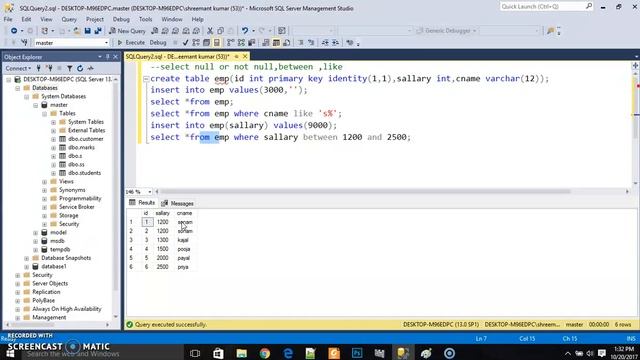640x360 pixels.
Task: Toggle Include Actual Execution Plan
Action: click(231, 42)
